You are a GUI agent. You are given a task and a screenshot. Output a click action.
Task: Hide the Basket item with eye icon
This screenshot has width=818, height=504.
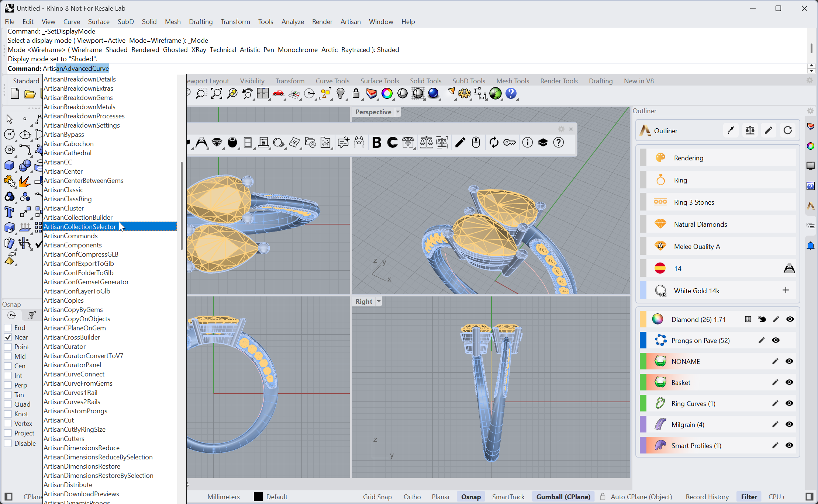[789, 382]
